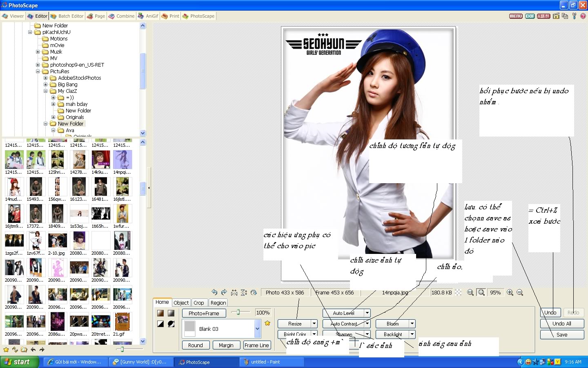Switch to the untitled - Paint taskbar window
Screen dimensions: 588x368
click(271, 362)
